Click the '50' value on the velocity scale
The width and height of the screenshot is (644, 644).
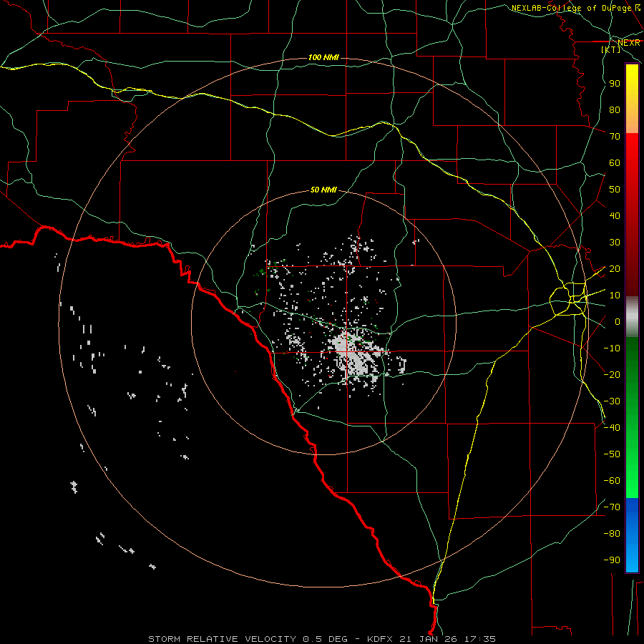pyautogui.click(x=615, y=190)
